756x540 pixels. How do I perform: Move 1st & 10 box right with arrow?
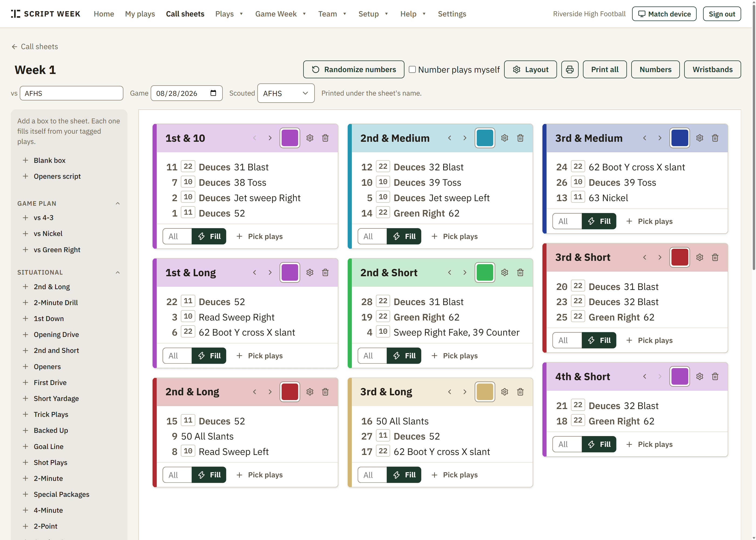(x=270, y=138)
